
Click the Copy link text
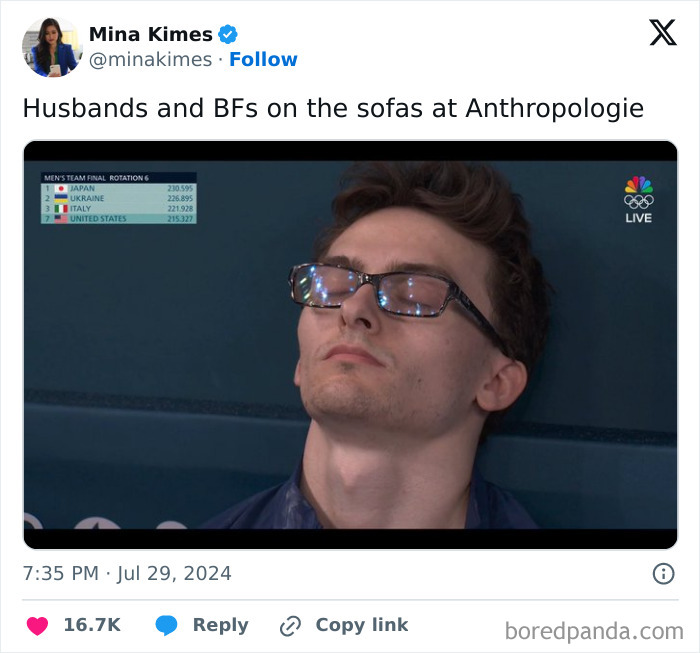(362, 625)
